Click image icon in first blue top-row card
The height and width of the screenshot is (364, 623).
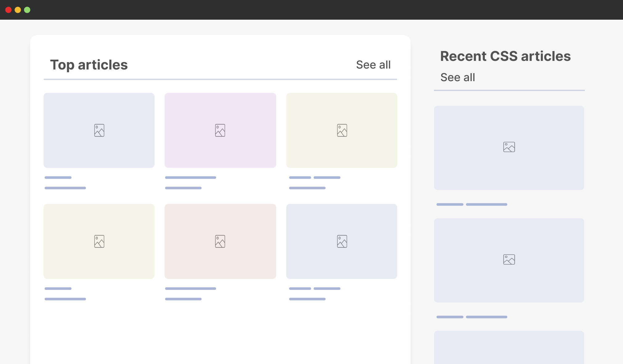tap(99, 130)
